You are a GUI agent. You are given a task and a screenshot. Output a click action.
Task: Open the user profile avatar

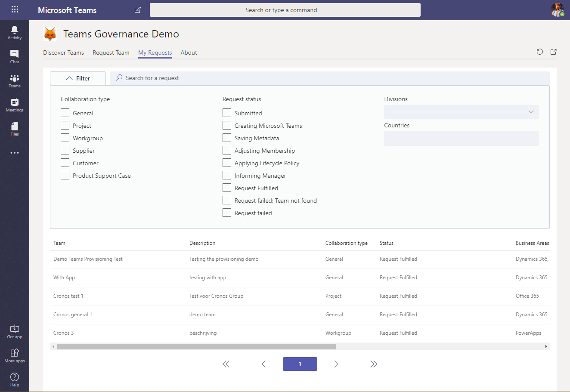[x=558, y=10]
